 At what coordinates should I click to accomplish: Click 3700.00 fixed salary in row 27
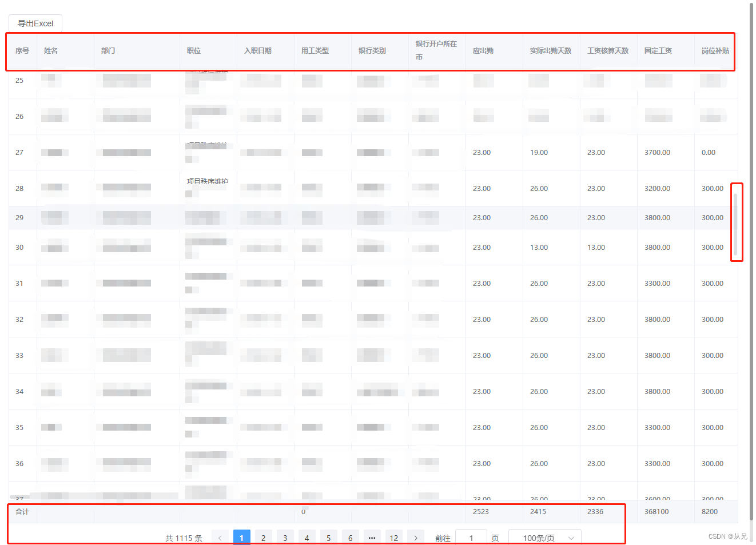point(657,153)
